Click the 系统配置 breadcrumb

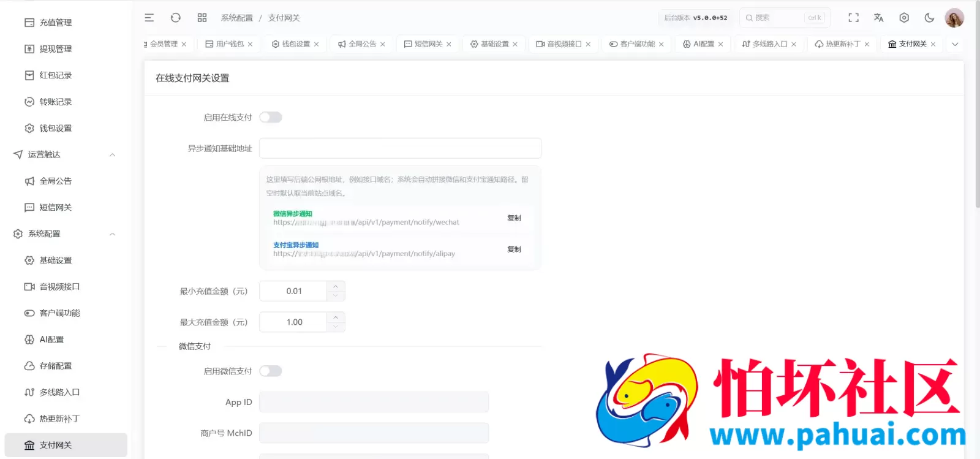tap(237, 18)
